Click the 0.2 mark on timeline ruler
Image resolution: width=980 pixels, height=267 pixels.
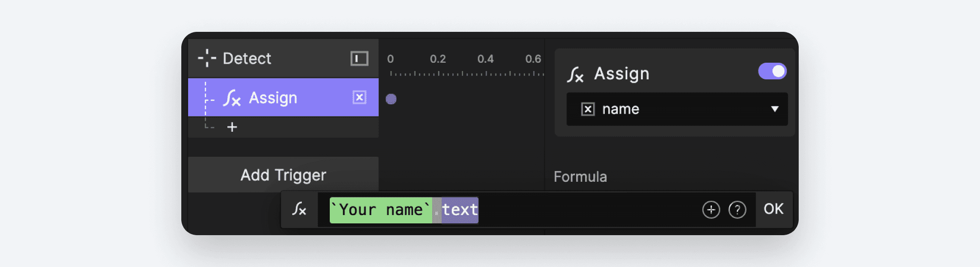coord(438,59)
